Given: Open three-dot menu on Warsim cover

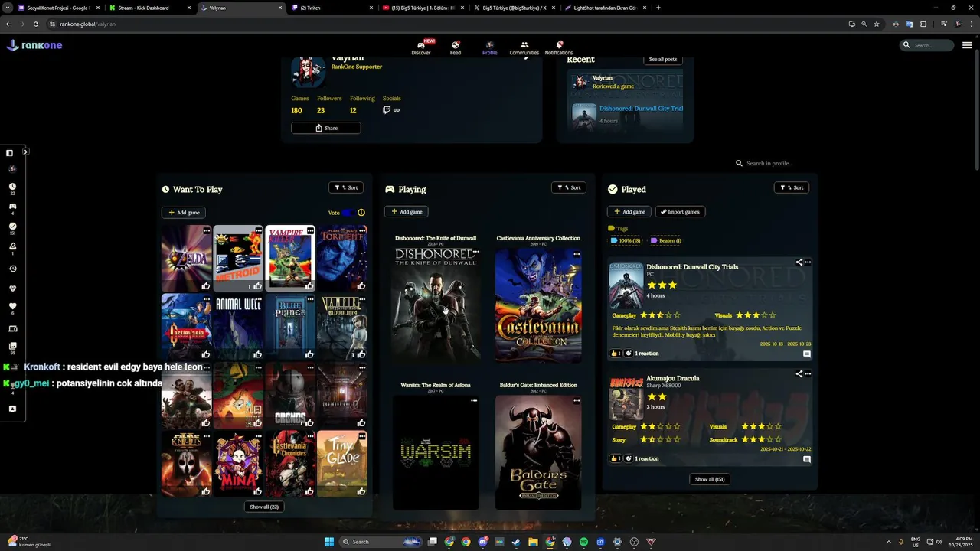Looking at the screenshot, I should point(474,400).
